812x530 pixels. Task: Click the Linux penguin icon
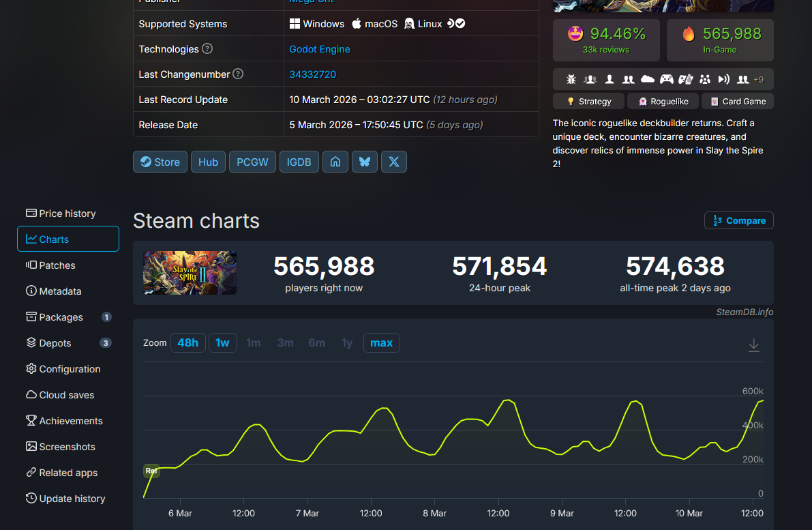tap(409, 24)
